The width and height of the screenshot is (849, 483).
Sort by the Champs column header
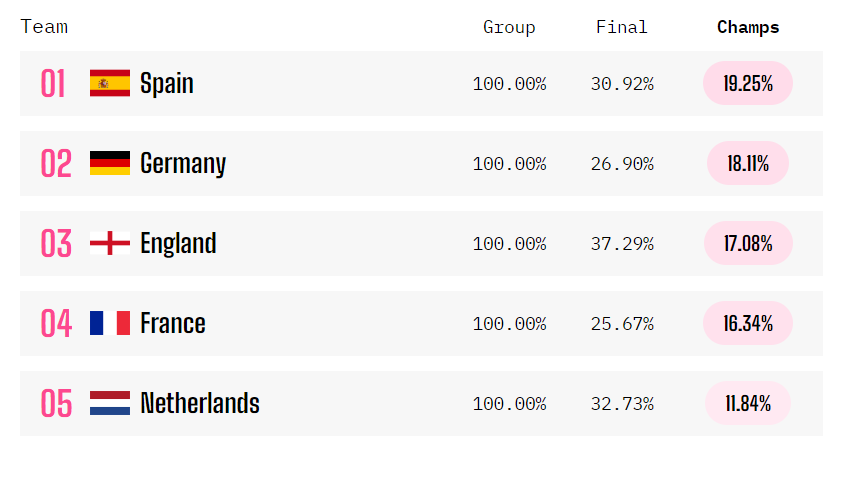click(x=748, y=28)
